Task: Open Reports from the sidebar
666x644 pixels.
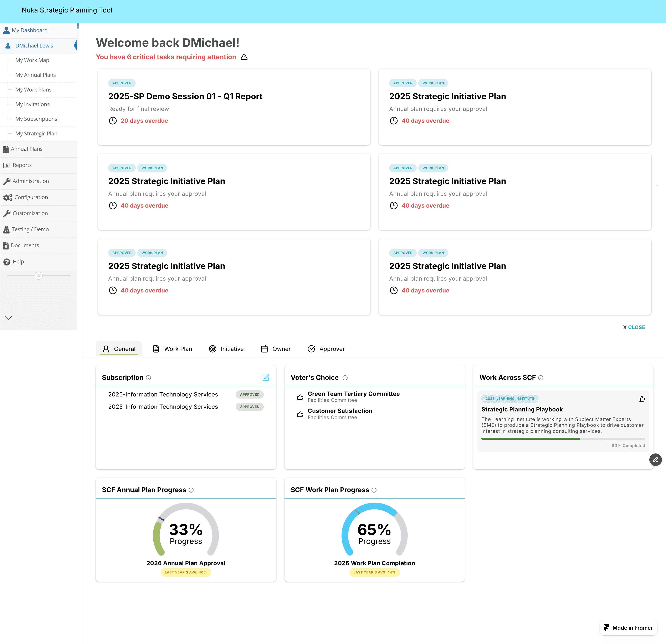Action: tap(22, 165)
